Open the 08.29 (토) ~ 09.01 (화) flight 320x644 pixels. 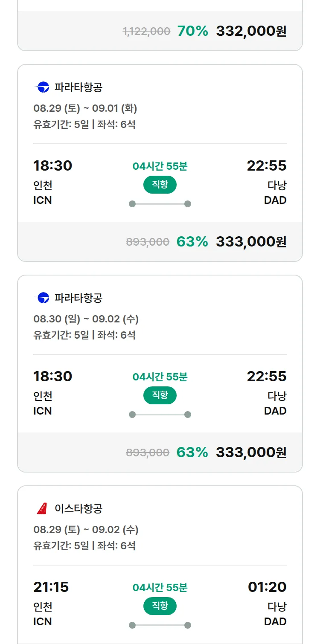pyautogui.click(x=160, y=163)
